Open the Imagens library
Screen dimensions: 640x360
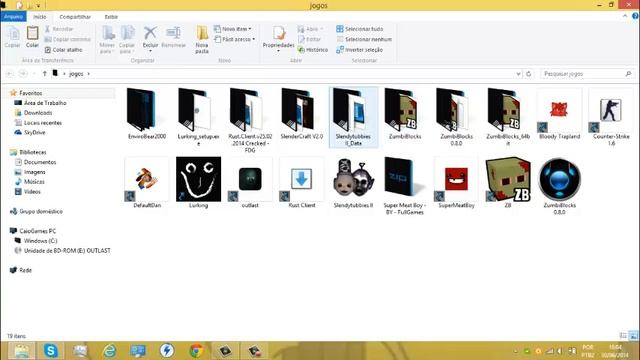pos(30,172)
